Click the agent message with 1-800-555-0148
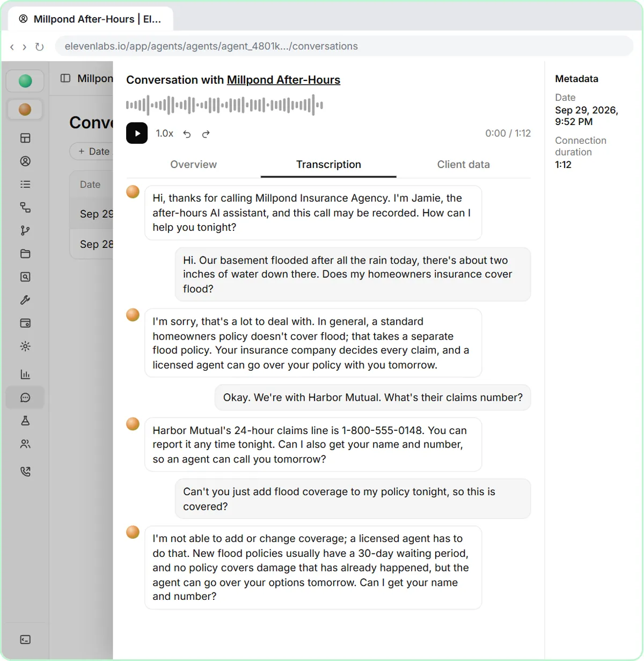The image size is (644, 661). [x=313, y=444]
